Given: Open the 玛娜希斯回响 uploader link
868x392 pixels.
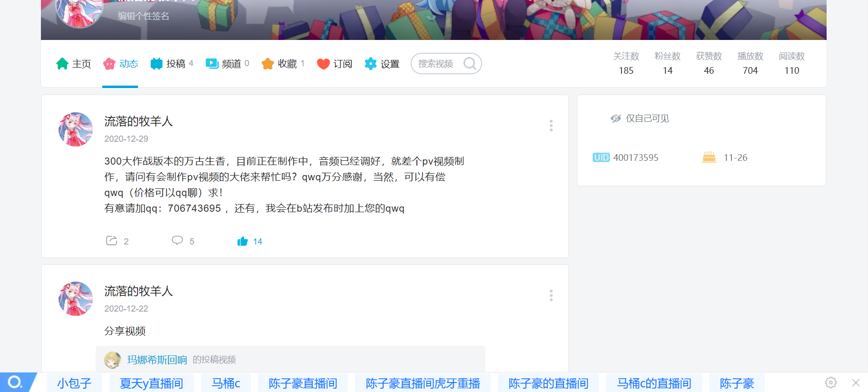Looking at the screenshot, I should tap(157, 360).
